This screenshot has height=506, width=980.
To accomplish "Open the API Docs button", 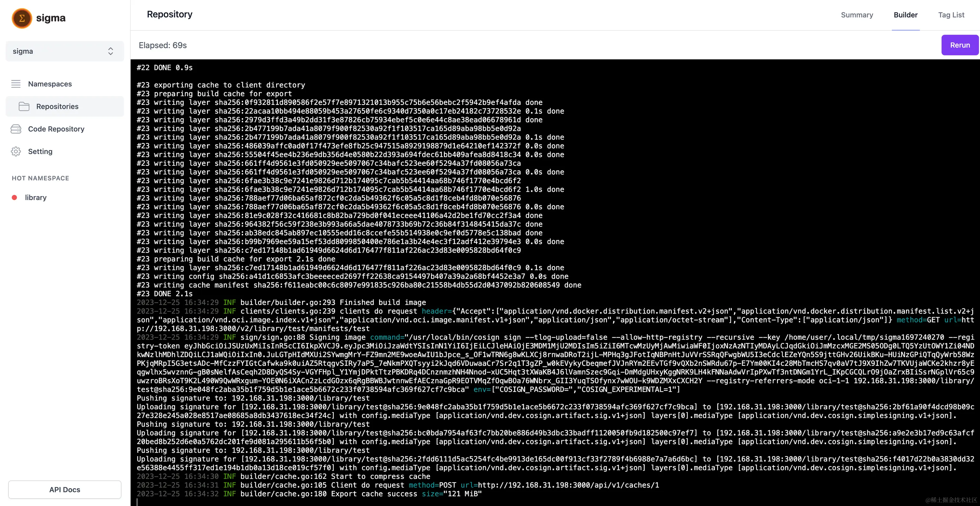I will point(65,489).
